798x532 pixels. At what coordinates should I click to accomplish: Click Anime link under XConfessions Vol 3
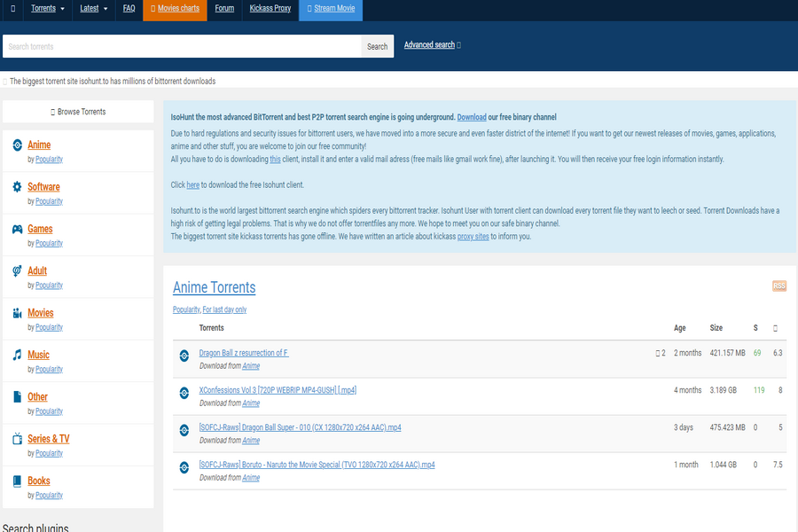[251, 403]
